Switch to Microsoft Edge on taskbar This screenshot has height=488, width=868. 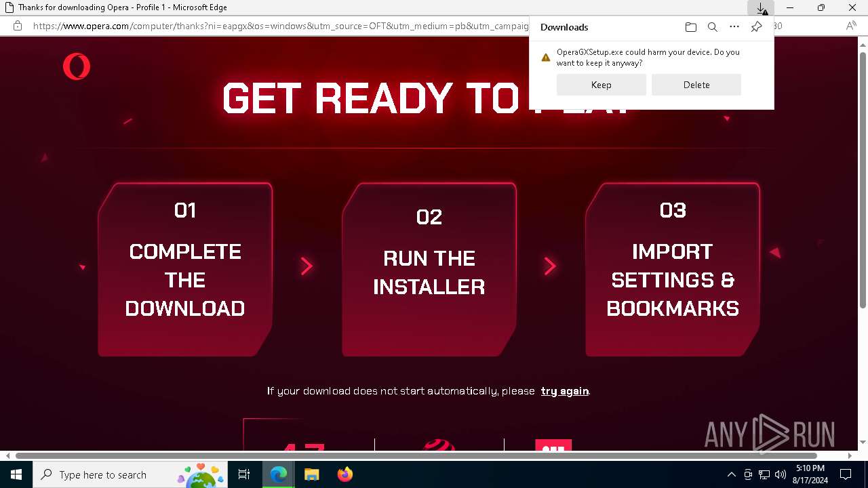coord(279,474)
